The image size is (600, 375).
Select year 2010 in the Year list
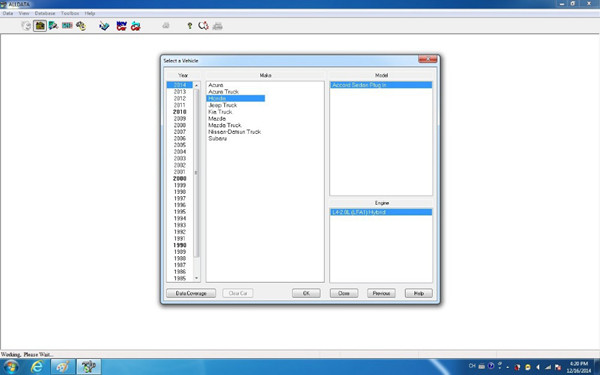pyautogui.click(x=180, y=112)
